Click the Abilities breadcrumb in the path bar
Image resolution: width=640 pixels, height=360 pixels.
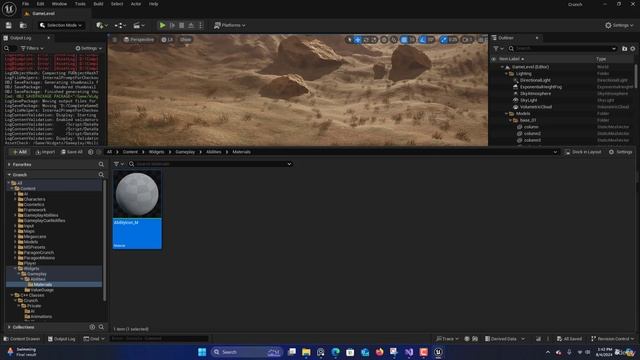(213, 152)
